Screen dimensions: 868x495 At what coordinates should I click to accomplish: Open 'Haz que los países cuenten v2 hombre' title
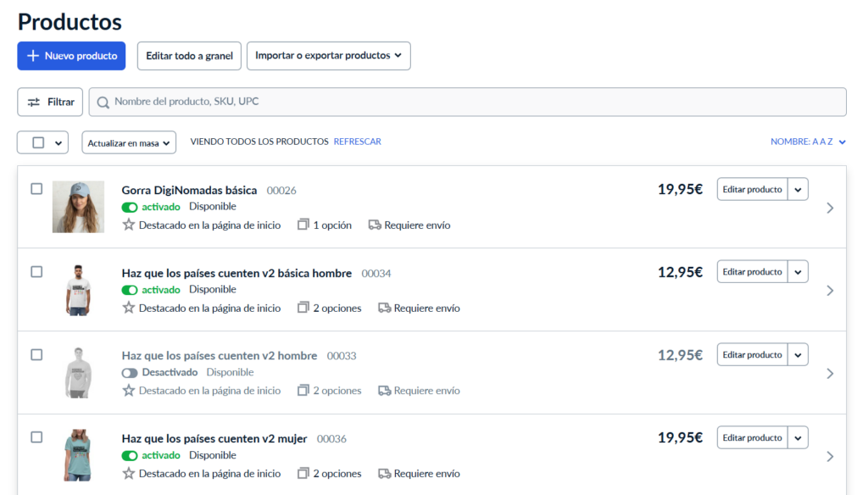pyautogui.click(x=220, y=355)
